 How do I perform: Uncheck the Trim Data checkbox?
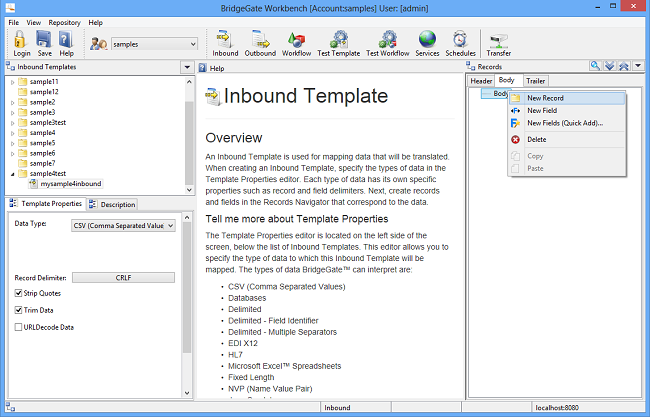tap(18, 310)
